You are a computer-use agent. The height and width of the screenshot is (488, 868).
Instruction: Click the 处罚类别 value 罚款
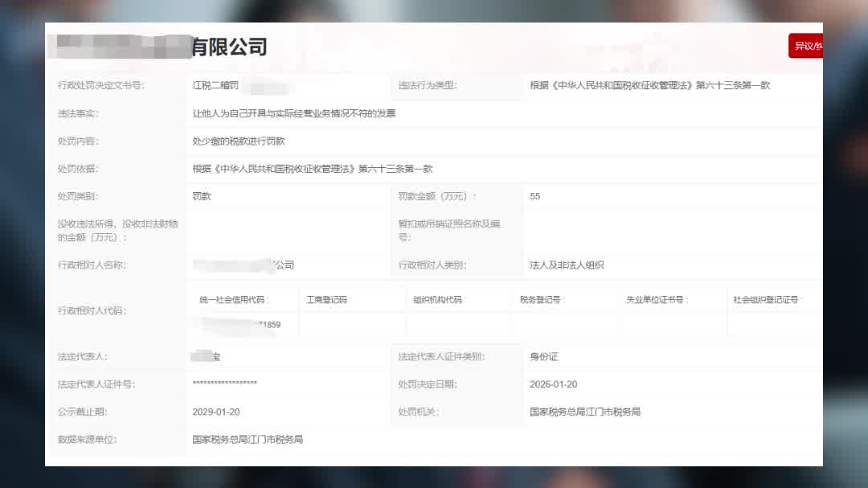tap(202, 196)
